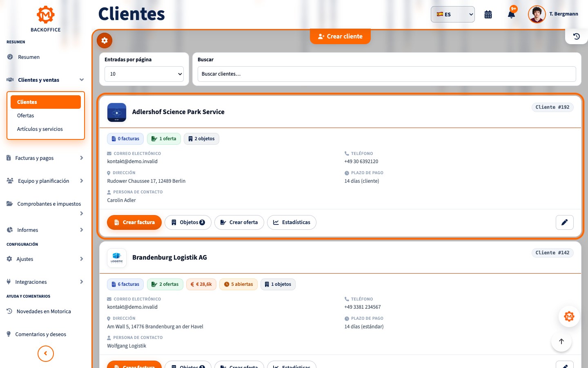Click the 0 facturas badge
588x368 pixels.
(x=125, y=139)
